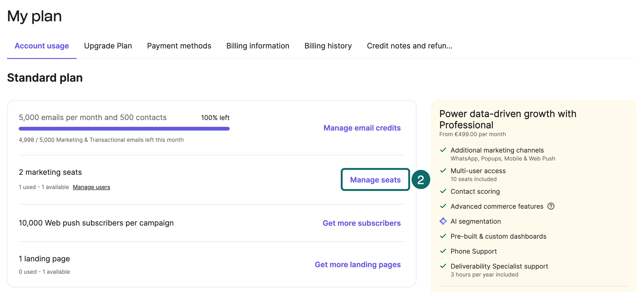Click the AI segmentation diamond icon
The width and height of the screenshot is (644, 292).
coord(443,221)
